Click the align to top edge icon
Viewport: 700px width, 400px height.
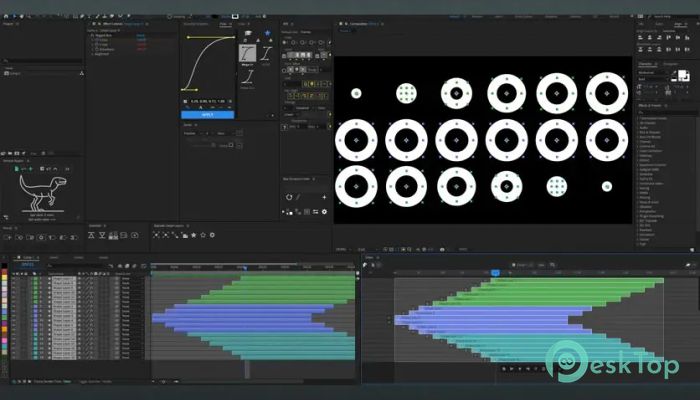[x=92, y=235]
